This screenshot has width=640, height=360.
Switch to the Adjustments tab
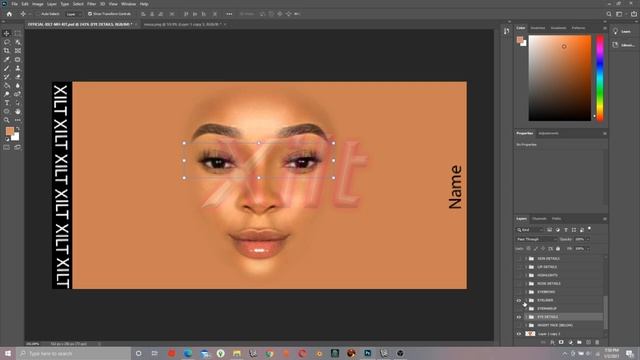[549, 133]
